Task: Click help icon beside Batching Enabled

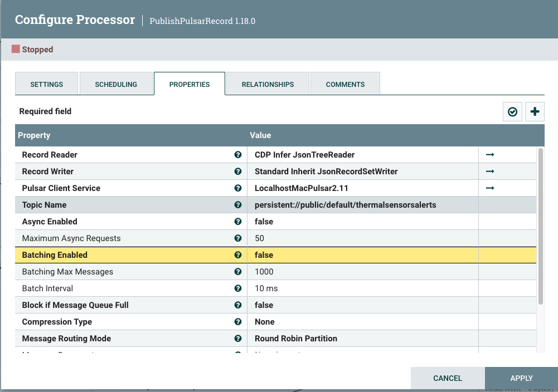Action: (x=237, y=255)
